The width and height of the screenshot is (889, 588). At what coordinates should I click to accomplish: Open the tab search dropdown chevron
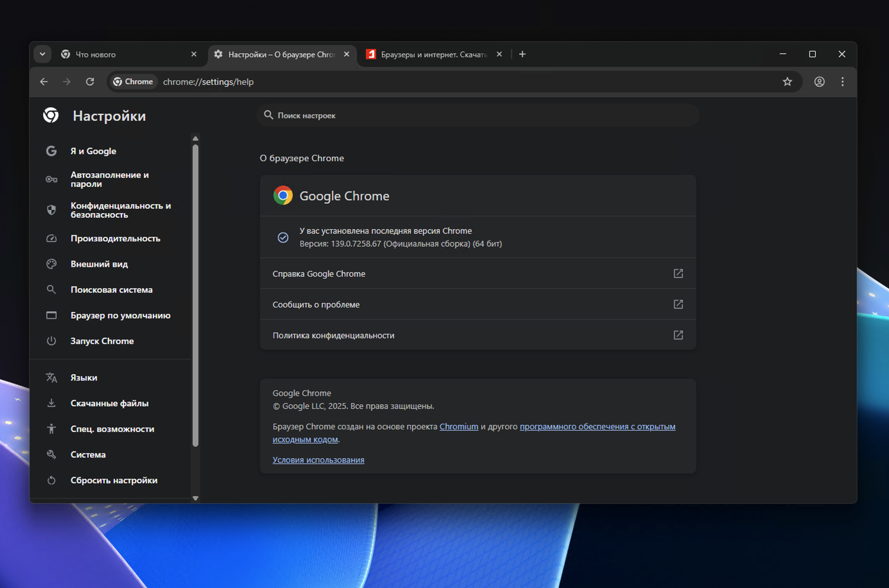42,54
